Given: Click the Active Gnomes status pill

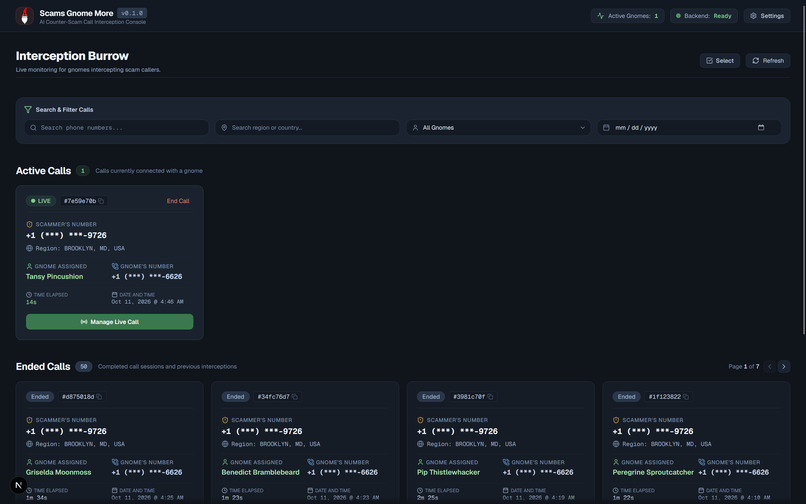Looking at the screenshot, I should pyautogui.click(x=627, y=16).
